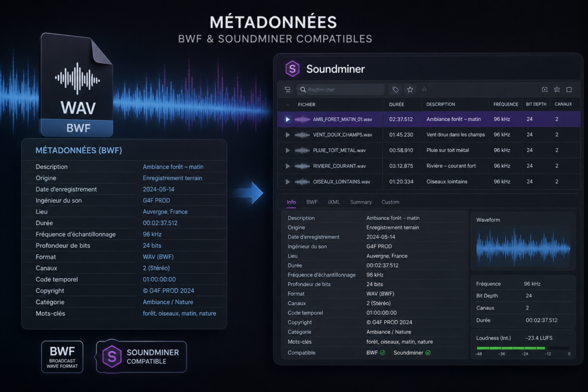
Task: Sort by the FRÉQUENCE column header
Action: [505, 104]
